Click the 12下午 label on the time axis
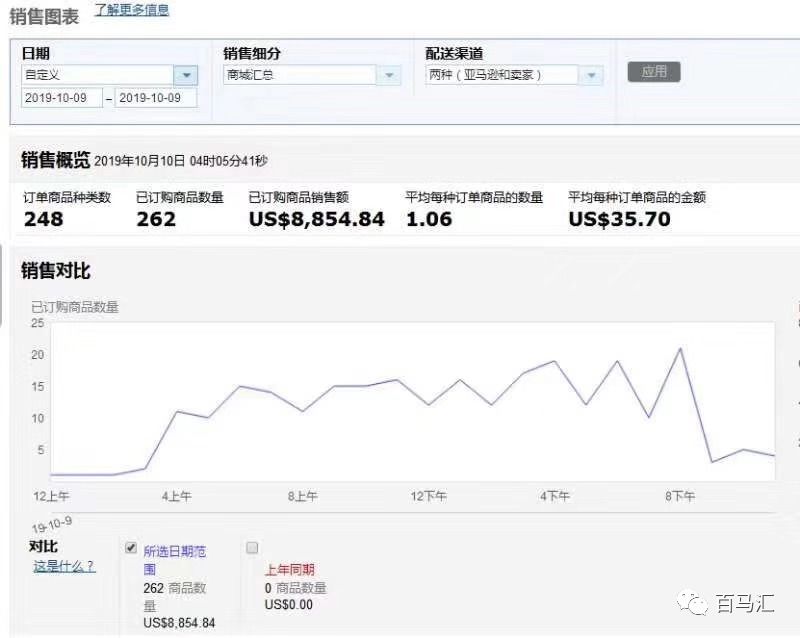This screenshot has height=638, width=800. point(429,496)
